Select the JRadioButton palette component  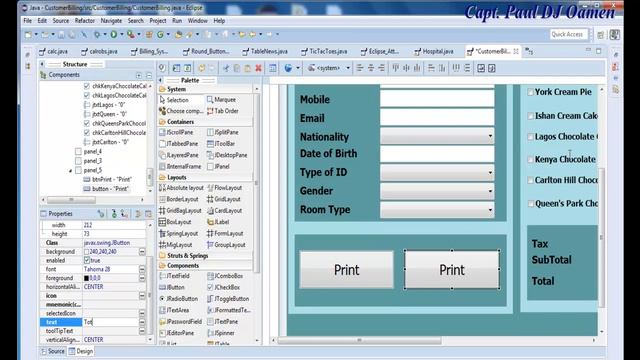tap(179, 299)
